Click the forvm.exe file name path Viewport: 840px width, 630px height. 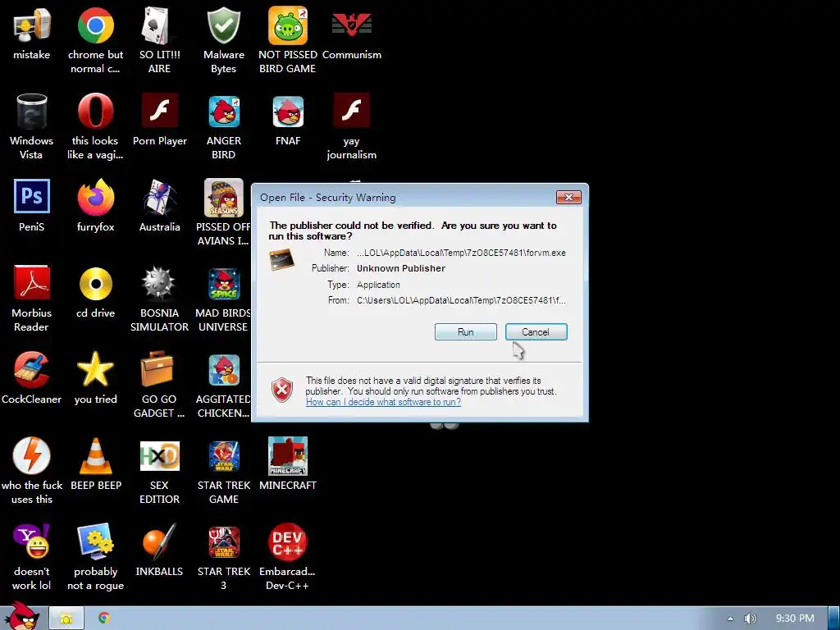coord(461,253)
